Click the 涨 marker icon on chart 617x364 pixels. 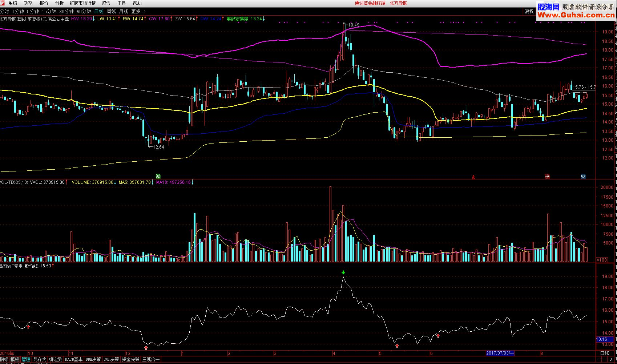click(x=547, y=177)
